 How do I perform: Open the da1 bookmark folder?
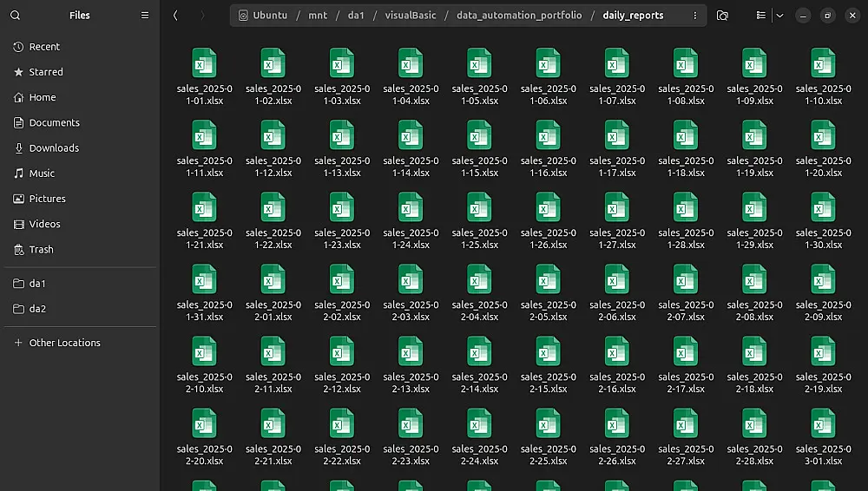(x=80, y=284)
